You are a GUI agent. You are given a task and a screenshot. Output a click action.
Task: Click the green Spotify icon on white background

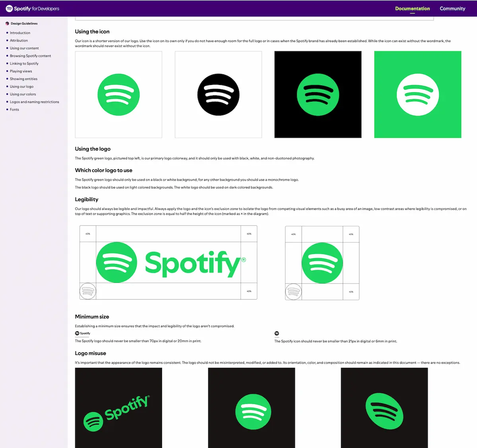tap(118, 95)
